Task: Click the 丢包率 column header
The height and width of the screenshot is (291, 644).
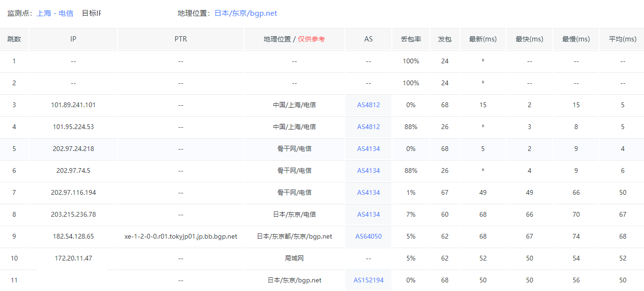Action: [x=411, y=39]
